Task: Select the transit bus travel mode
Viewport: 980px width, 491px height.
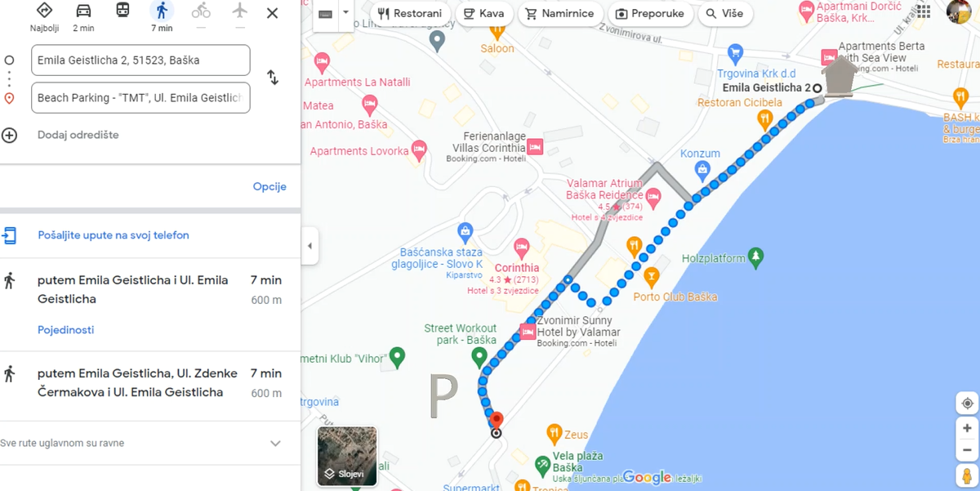Action: 122,11
